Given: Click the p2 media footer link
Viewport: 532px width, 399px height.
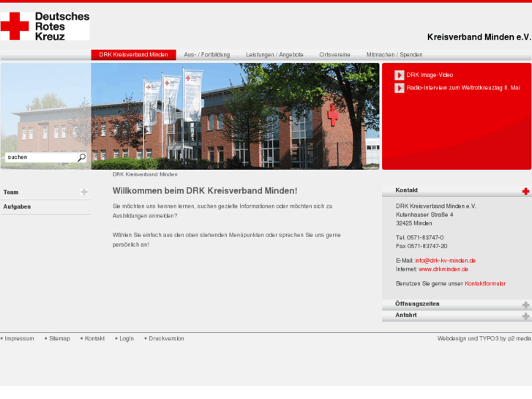Looking at the screenshot, I should point(520,338).
